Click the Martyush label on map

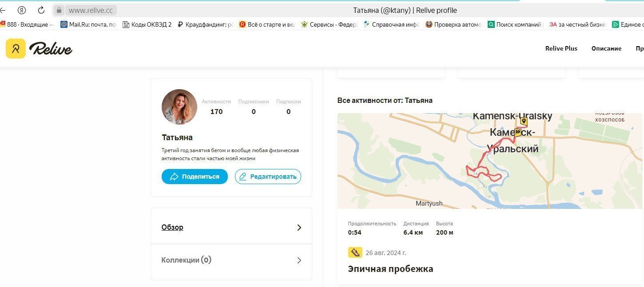[429, 204]
